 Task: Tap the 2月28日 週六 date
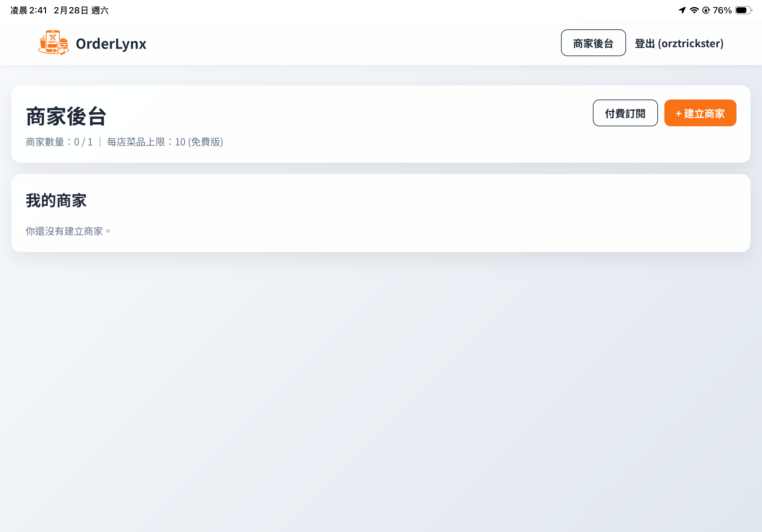81,10
